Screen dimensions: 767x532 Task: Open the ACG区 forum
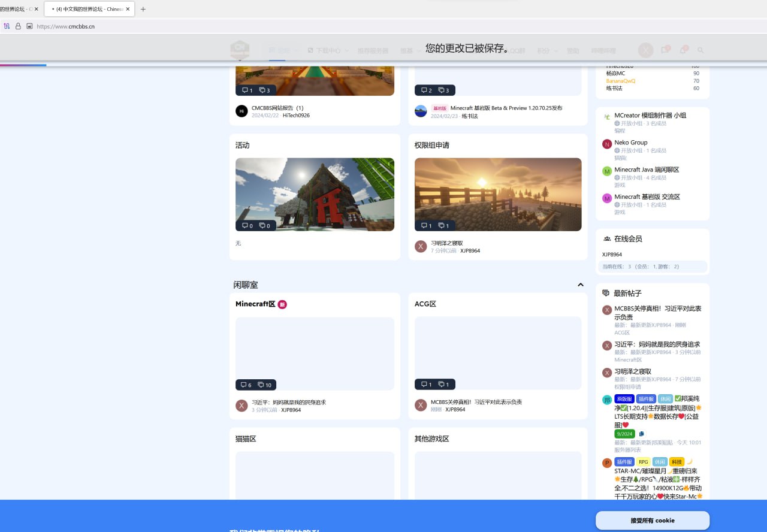pyautogui.click(x=425, y=304)
